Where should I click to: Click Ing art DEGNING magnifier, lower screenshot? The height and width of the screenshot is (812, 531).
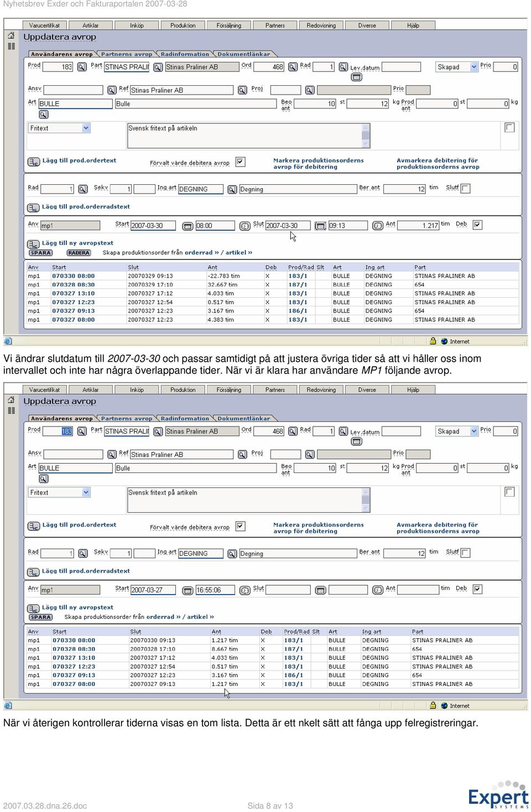(x=232, y=554)
